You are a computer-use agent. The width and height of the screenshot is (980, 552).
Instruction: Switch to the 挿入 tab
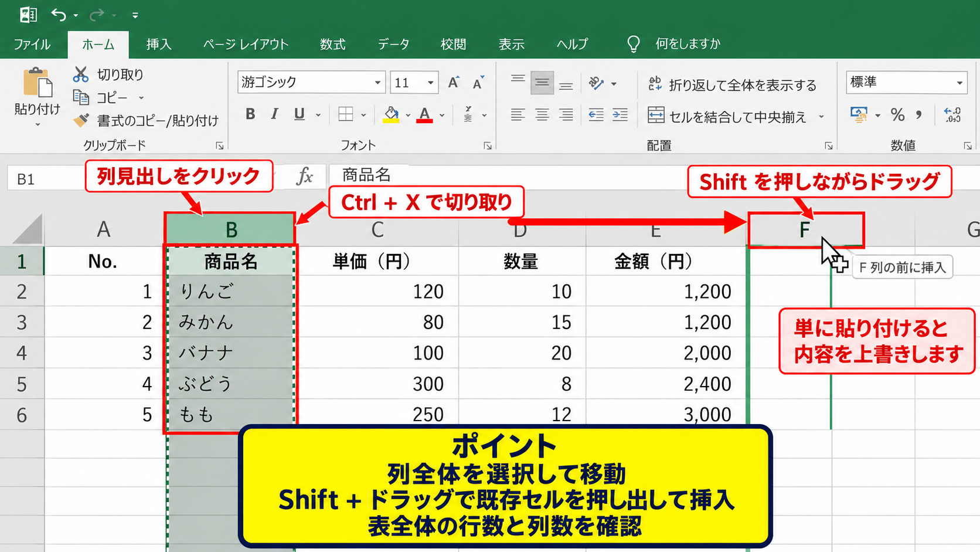point(159,45)
